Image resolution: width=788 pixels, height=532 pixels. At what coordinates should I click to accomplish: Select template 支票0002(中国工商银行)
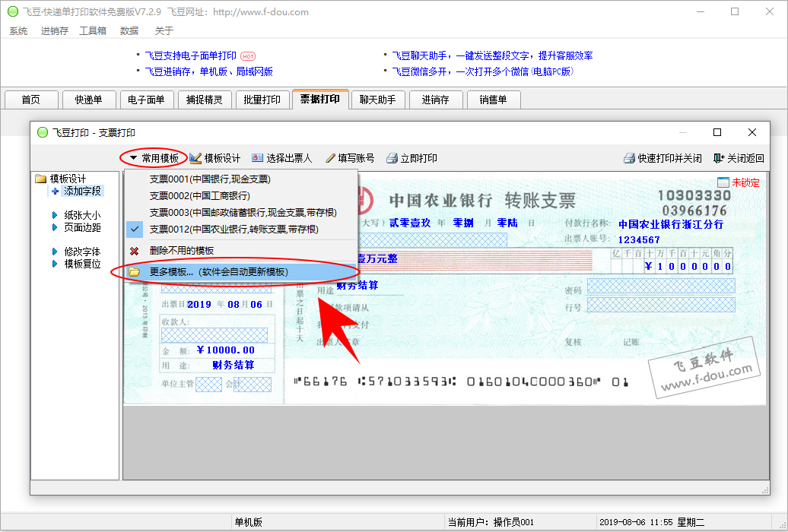[241, 196]
